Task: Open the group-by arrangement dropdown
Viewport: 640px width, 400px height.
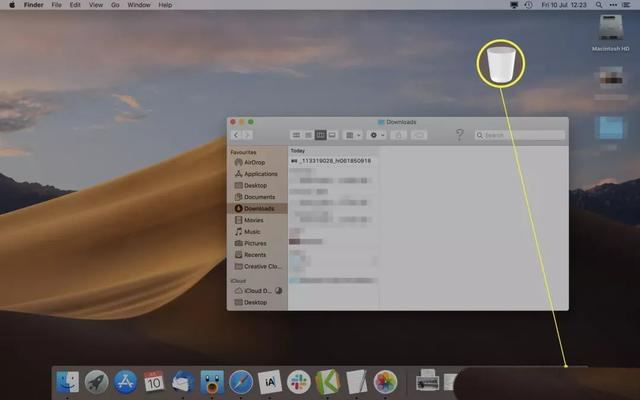Action: [x=352, y=134]
